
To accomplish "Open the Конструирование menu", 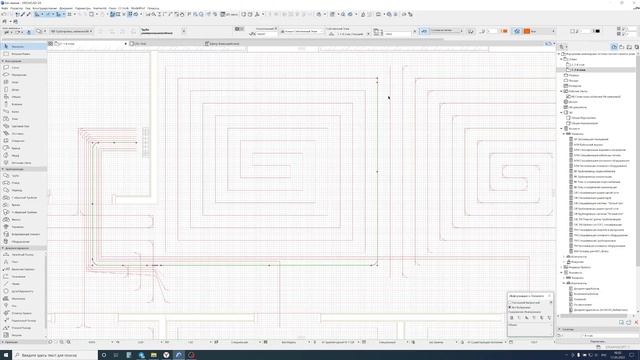I will coord(45,8).
